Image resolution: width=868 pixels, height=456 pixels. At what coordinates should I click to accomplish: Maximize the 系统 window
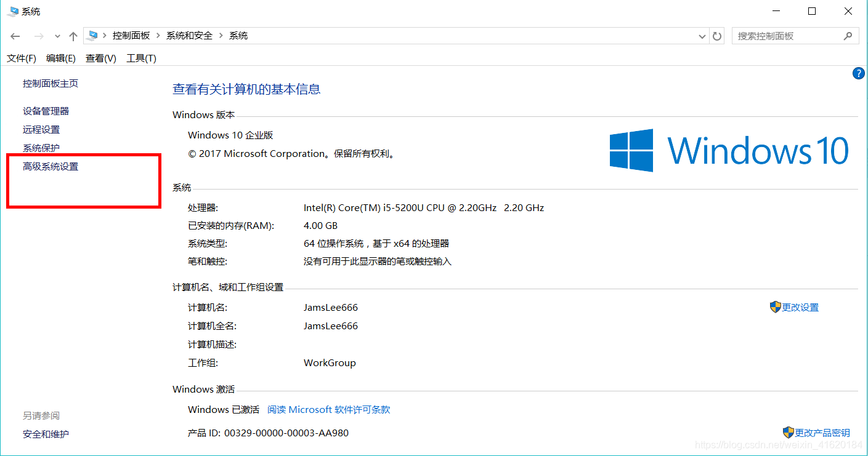[812, 11]
